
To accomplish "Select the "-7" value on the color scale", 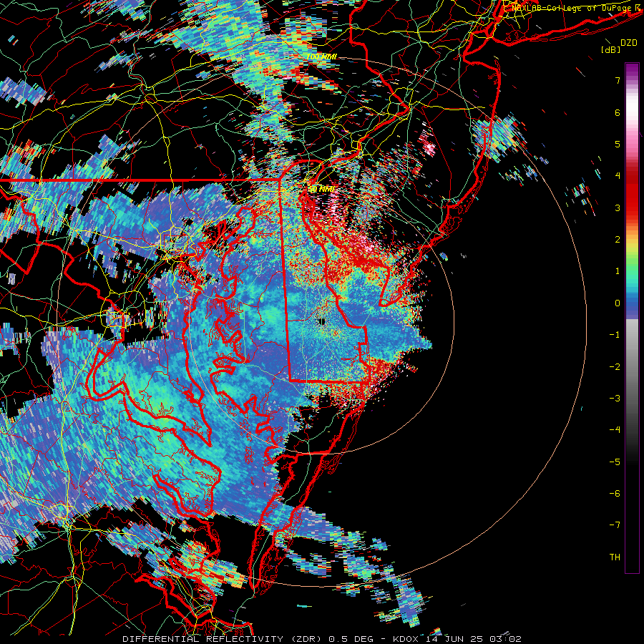I will (x=615, y=525).
